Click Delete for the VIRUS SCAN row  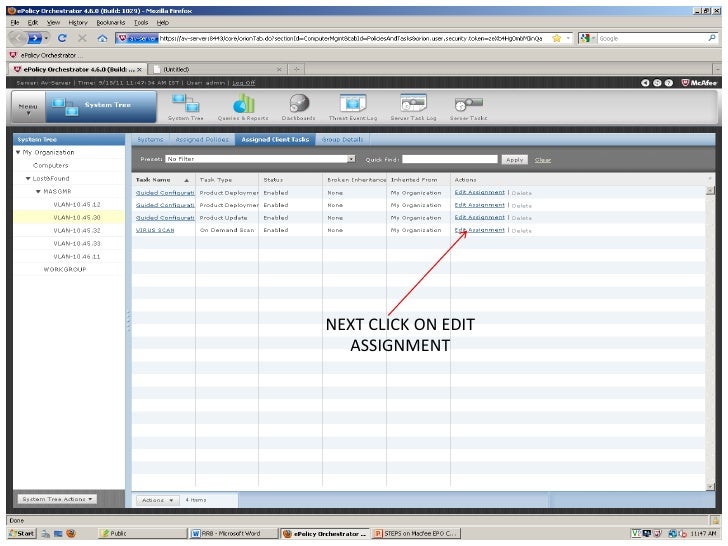(x=521, y=231)
